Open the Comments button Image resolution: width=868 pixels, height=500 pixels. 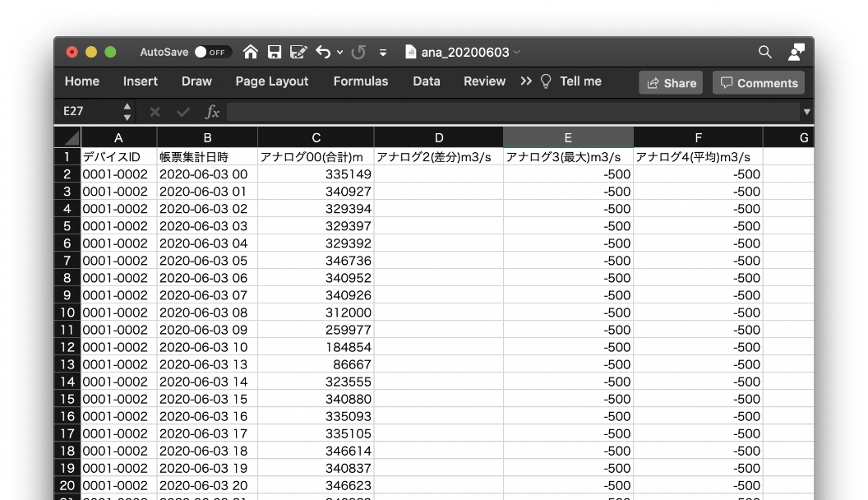pos(758,82)
